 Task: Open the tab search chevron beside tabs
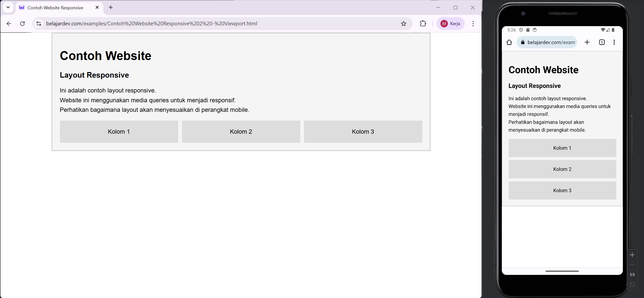(8, 7)
